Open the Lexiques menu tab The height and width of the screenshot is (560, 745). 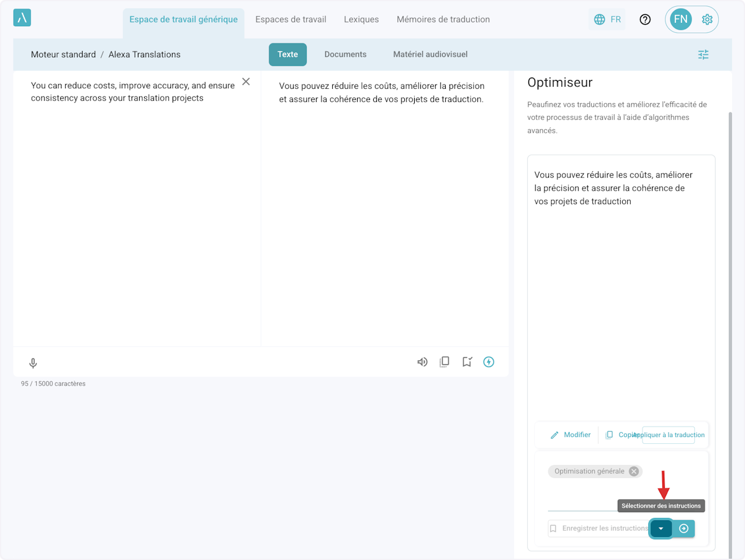361,19
